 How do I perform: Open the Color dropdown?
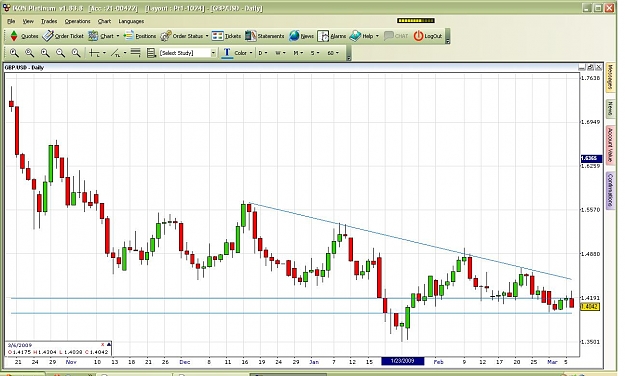coord(243,53)
